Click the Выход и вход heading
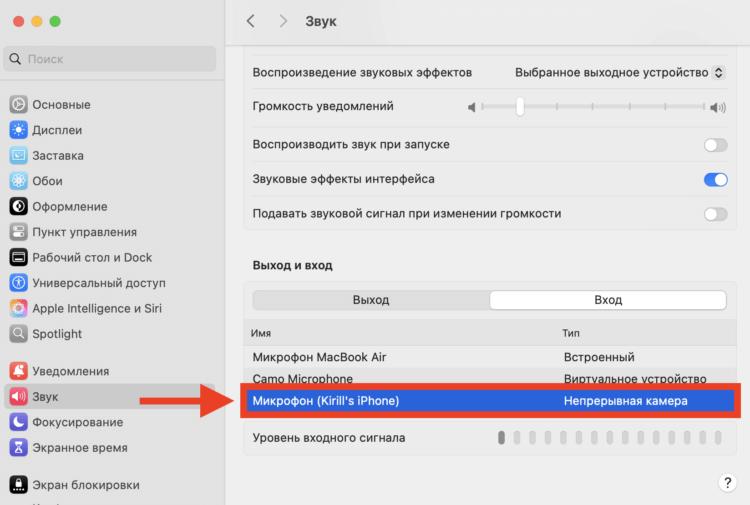Viewport: 750px width, 505px height. click(x=292, y=265)
